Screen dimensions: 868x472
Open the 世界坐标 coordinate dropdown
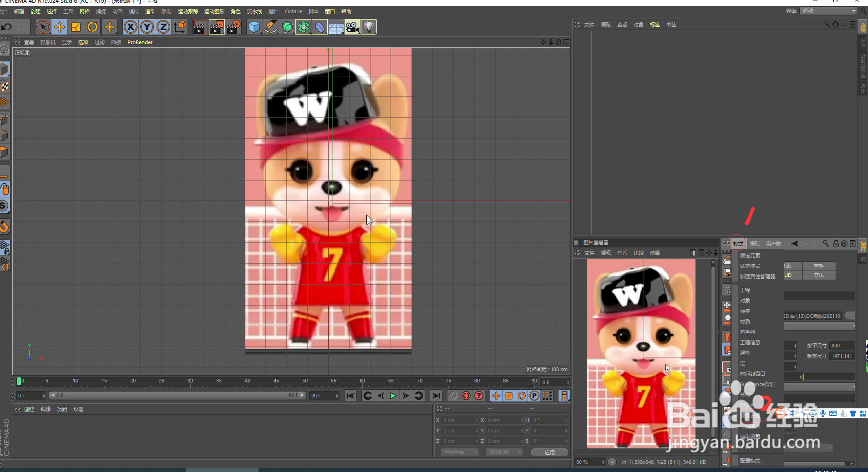[460, 452]
